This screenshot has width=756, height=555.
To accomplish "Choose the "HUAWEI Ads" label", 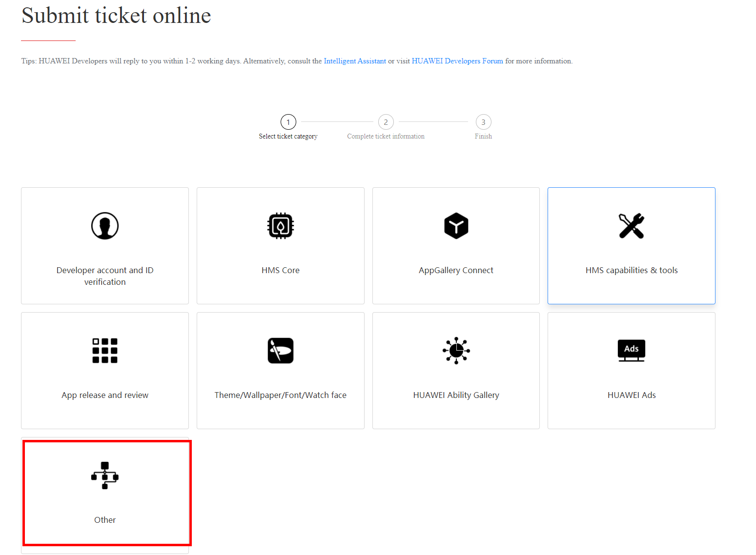I will 632,395.
